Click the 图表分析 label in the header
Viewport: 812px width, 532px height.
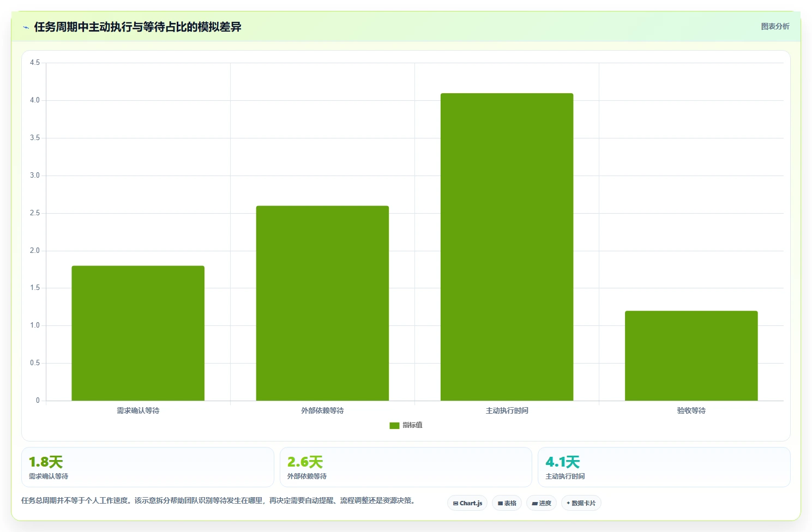(x=775, y=26)
